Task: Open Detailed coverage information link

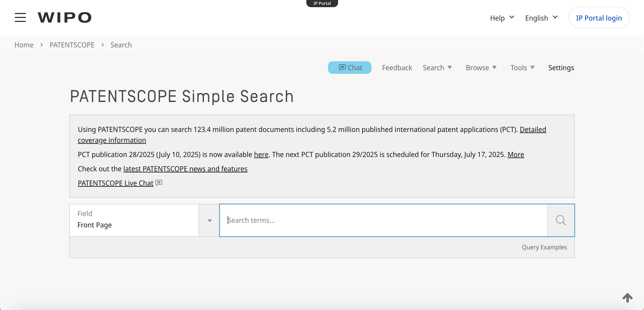Action: 533,130
